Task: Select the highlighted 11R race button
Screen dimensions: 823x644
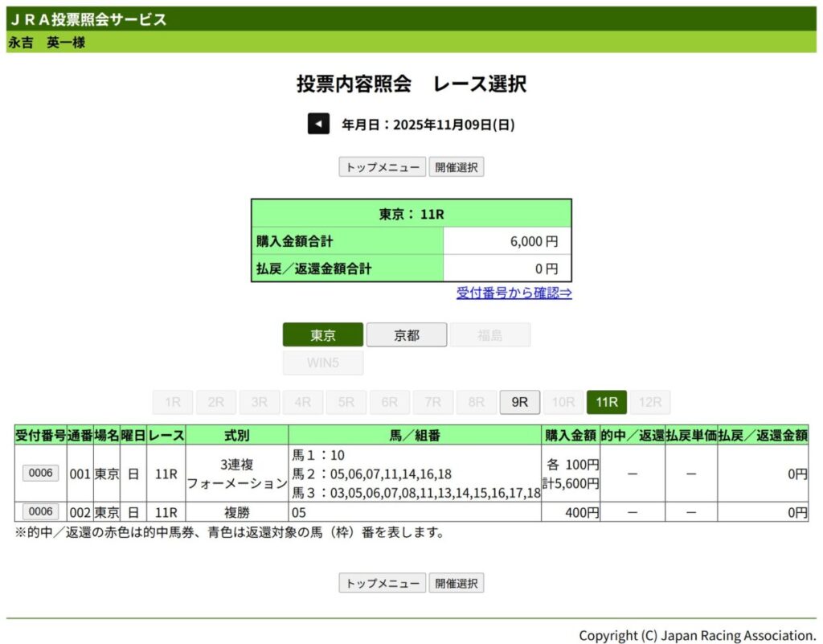Action: coord(607,403)
